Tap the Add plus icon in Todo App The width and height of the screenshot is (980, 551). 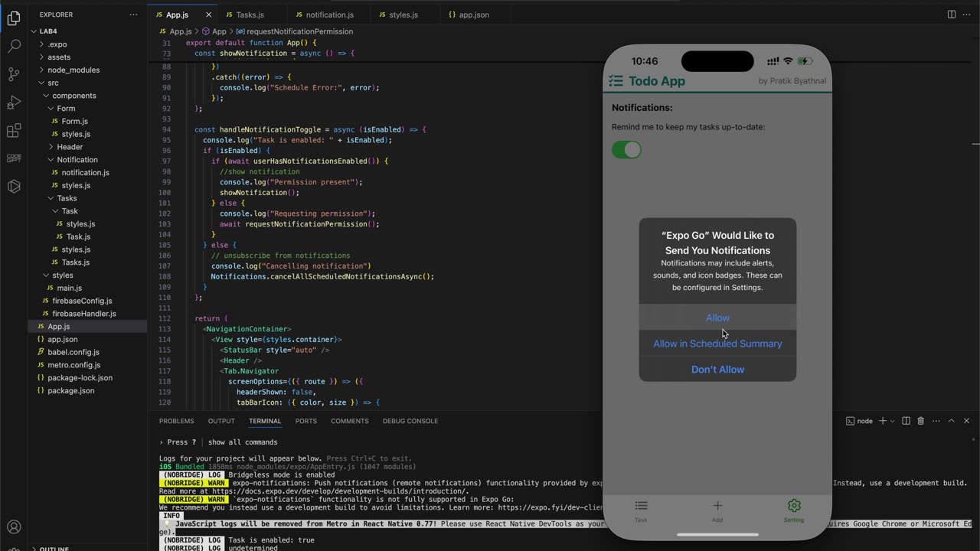point(717,506)
